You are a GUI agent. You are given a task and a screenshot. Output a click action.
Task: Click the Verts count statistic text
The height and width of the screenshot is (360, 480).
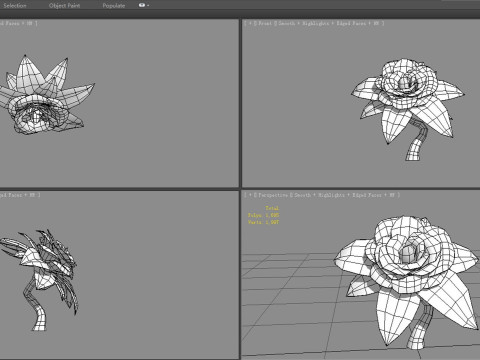pyautogui.click(x=263, y=222)
